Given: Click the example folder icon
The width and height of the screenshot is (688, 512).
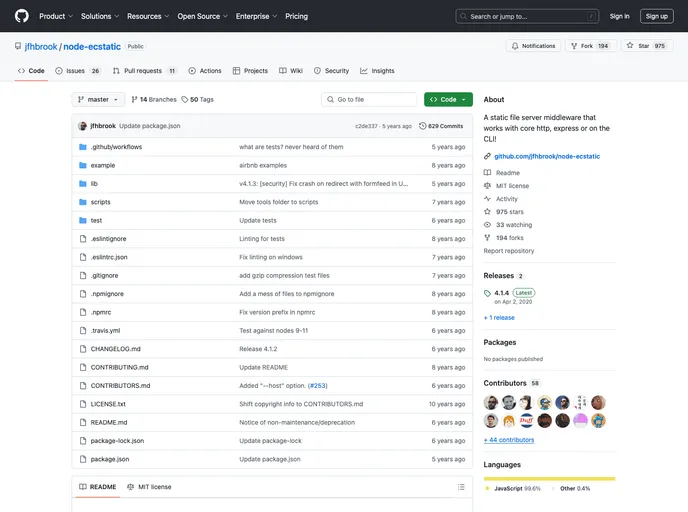Looking at the screenshot, I should coord(82,165).
